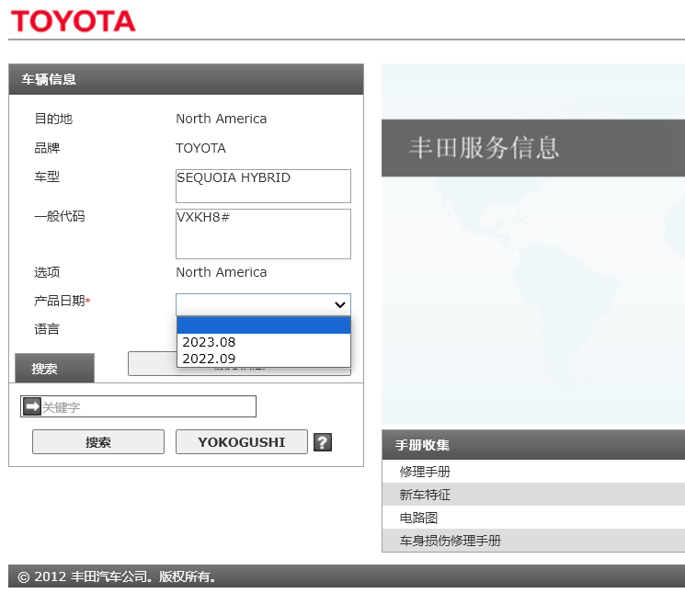Switch to the dark 搜索 tab
This screenshot has width=685, height=616.
point(54,368)
